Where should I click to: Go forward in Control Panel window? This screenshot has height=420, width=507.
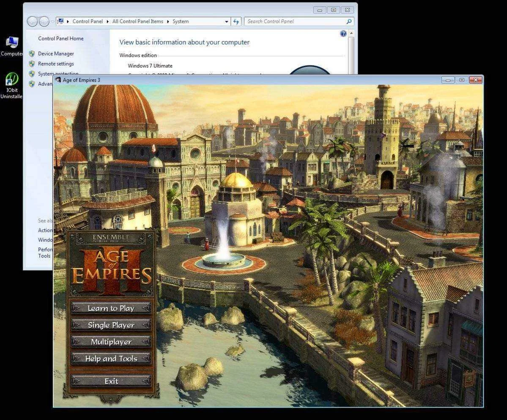click(x=44, y=21)
